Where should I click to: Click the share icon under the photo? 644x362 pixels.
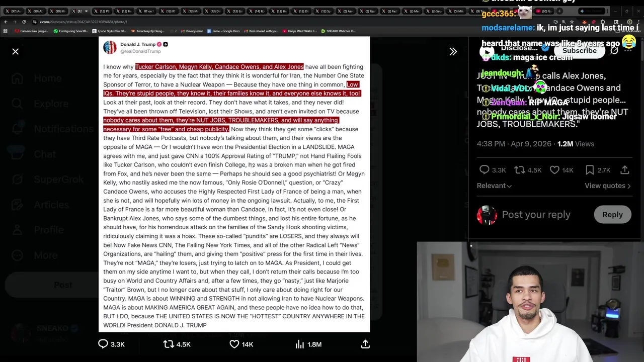tap(365, 344)
